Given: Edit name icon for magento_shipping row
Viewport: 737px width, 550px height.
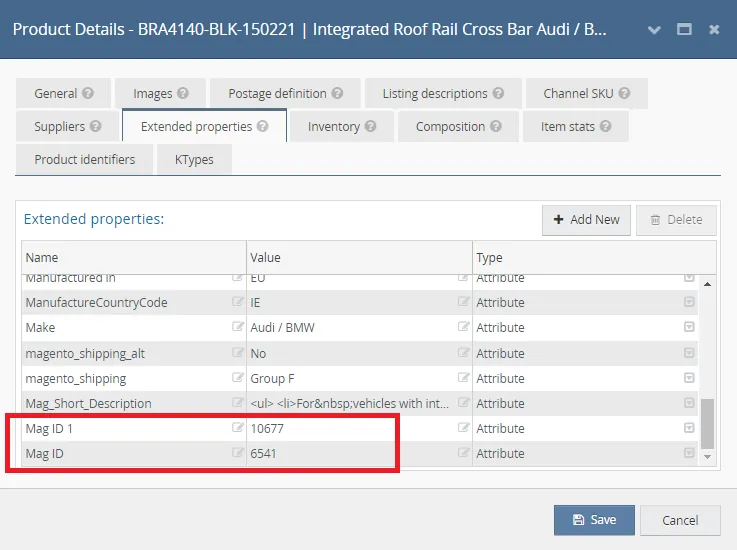Looking at the screenshot, I should (x=238, y=377).
